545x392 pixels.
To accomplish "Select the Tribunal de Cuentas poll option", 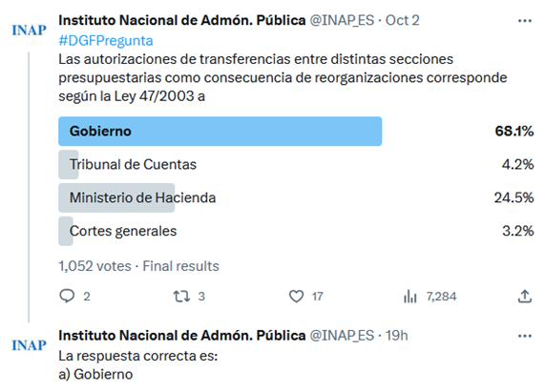I will click(296, 164).
